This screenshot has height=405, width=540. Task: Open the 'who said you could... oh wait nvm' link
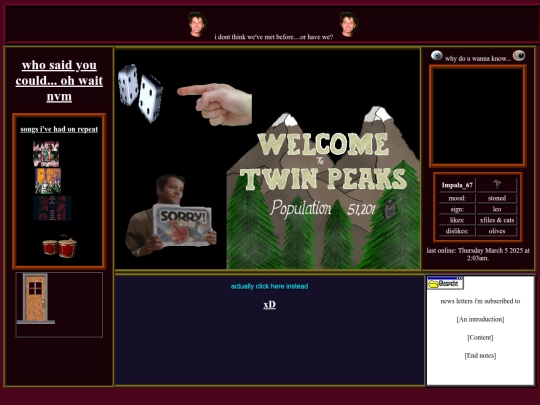coord(59,81)
